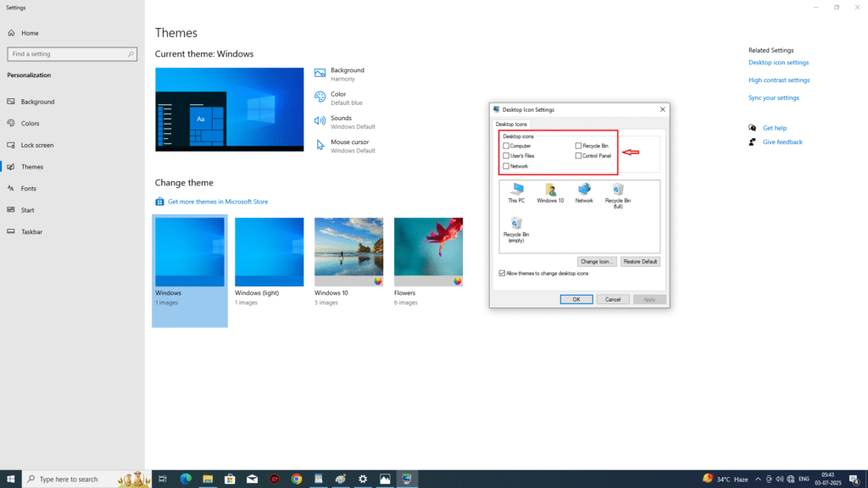Click the Mouse cursor arrow icon
Viewport: 868px width, 488px height.
coord(320,145)
